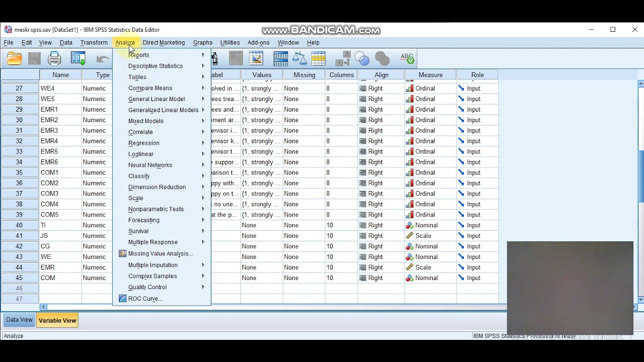Click the Select Cases toolbar icon
The height and width of the screenshot is (362, 644).
(x=318, y=59)
